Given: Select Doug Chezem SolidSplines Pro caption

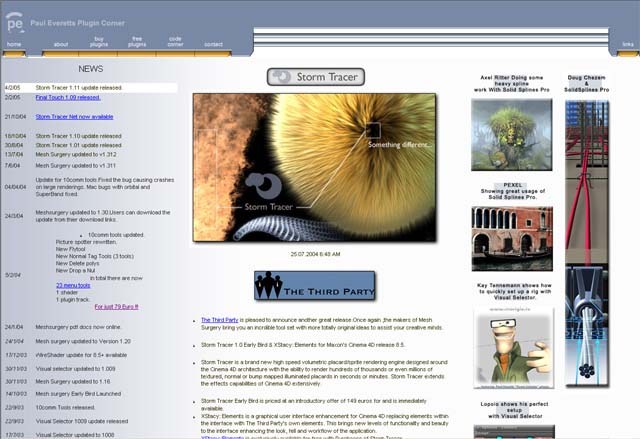Looking at the screenshot, I should point(587,83).
